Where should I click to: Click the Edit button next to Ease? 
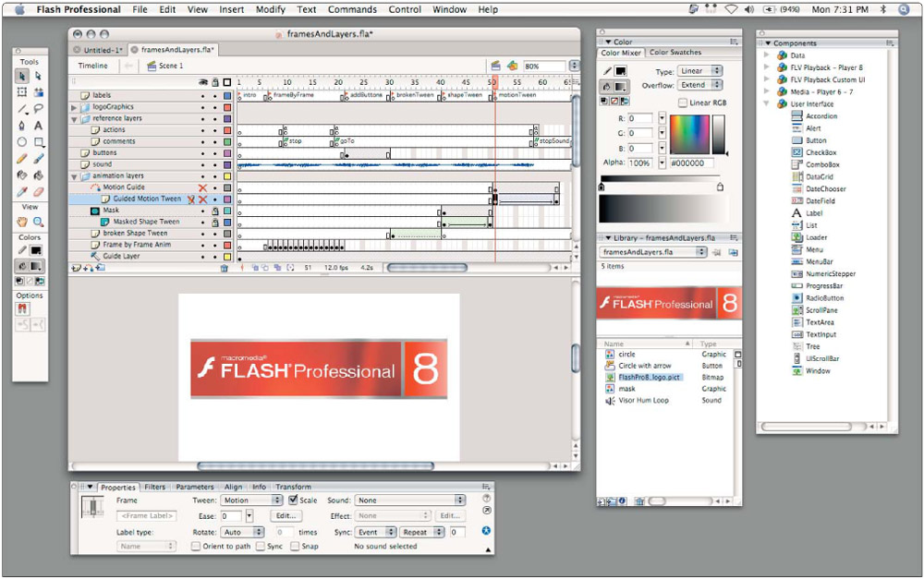286,516
